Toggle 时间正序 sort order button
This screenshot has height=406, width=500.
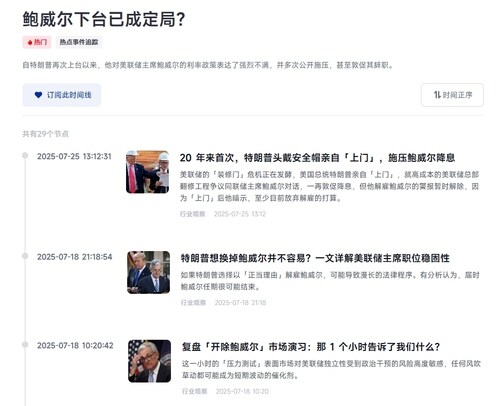pyautogui.click(x=452, y=95)
